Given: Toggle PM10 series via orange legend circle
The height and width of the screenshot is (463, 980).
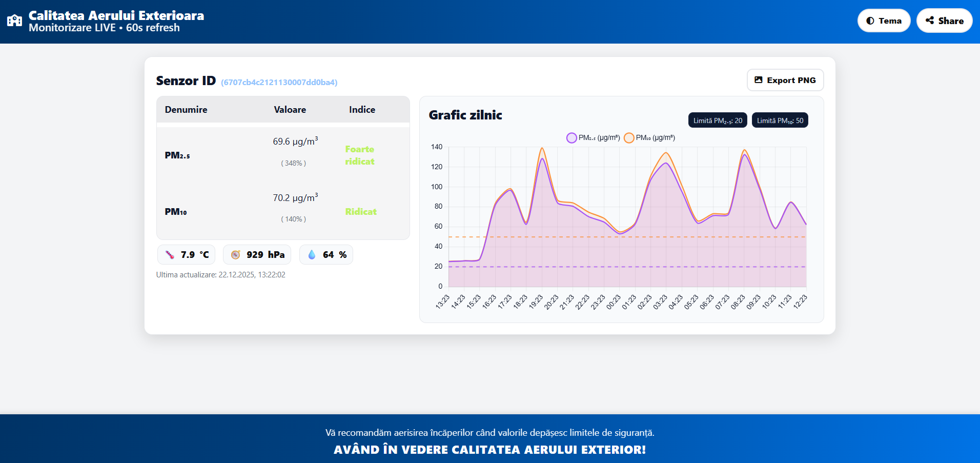Looking at the screenshot, I should pyautogui.click(x=629, y=138).
